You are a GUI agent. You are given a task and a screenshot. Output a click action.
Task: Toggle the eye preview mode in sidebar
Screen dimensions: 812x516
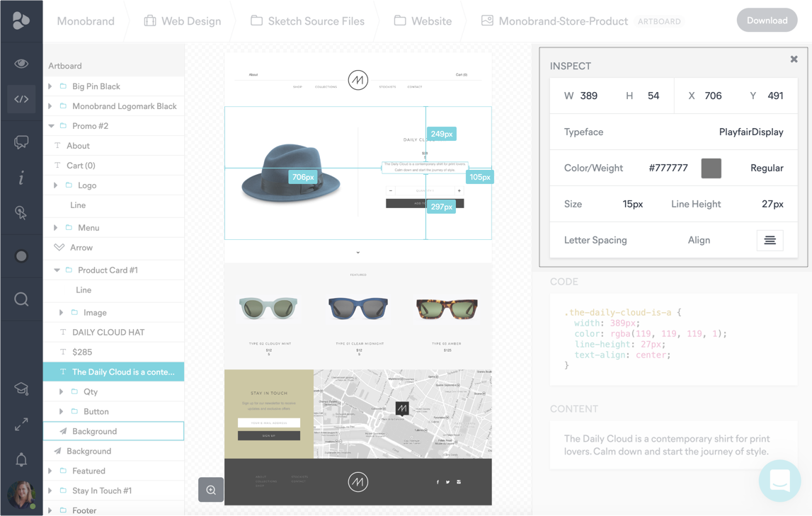click(21, 64)
